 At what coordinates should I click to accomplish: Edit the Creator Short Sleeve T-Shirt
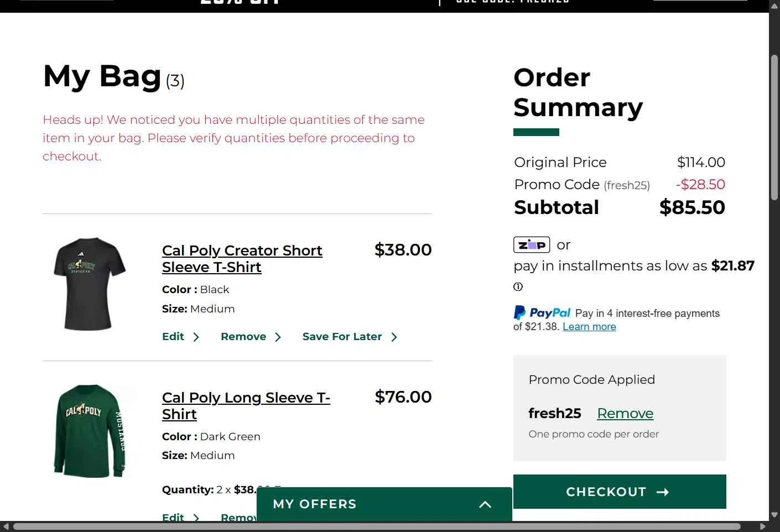(180, 336)
